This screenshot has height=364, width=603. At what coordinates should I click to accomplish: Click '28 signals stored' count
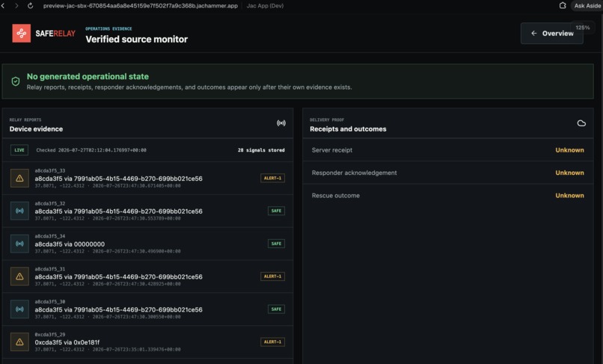point(261,150)
